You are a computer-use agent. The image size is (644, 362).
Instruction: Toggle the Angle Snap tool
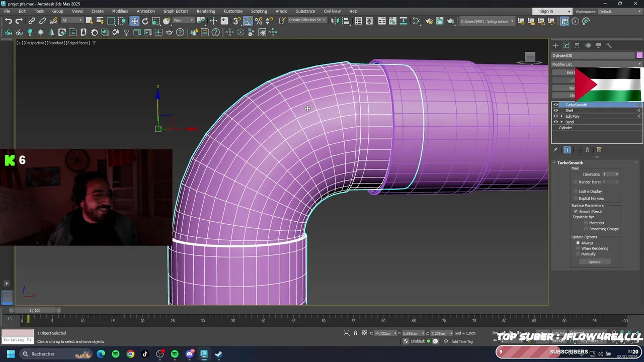[248, 21]
